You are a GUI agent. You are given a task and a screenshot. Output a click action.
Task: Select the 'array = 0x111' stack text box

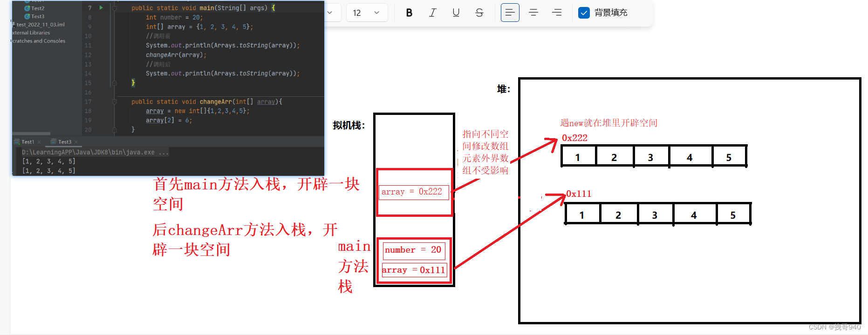[414, 270]
